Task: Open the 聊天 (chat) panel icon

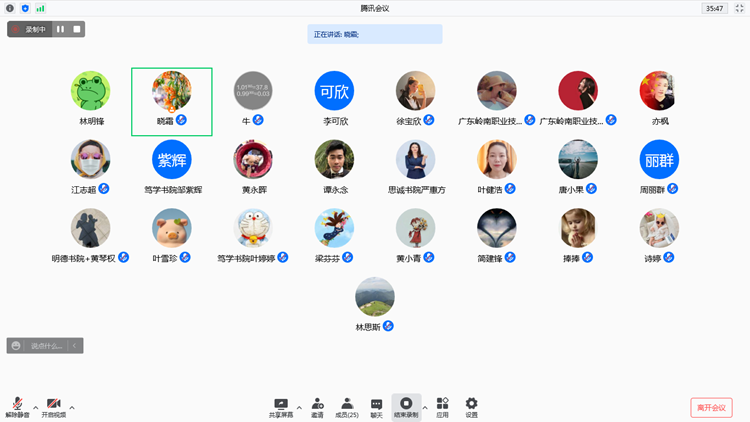Action: [x=376, y=404]
